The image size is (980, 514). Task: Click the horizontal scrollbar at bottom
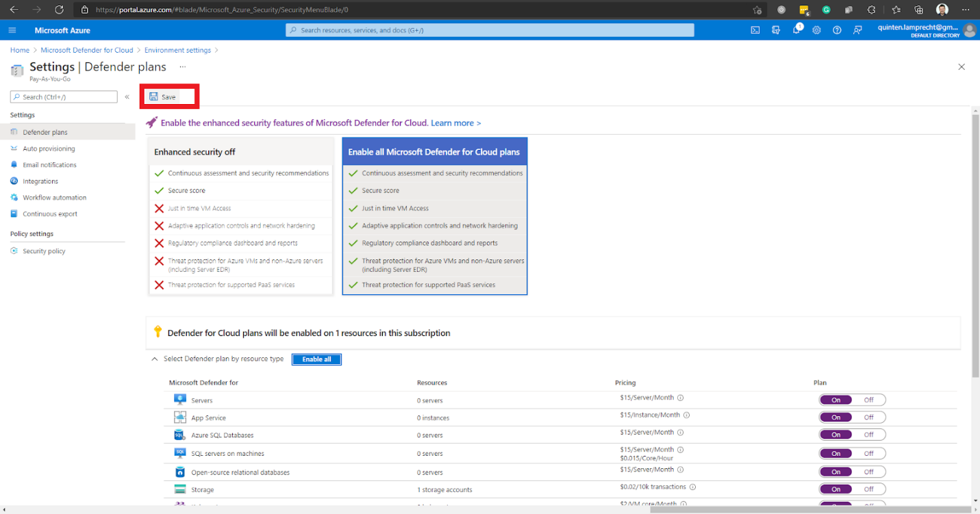click(x=810, y=509)
